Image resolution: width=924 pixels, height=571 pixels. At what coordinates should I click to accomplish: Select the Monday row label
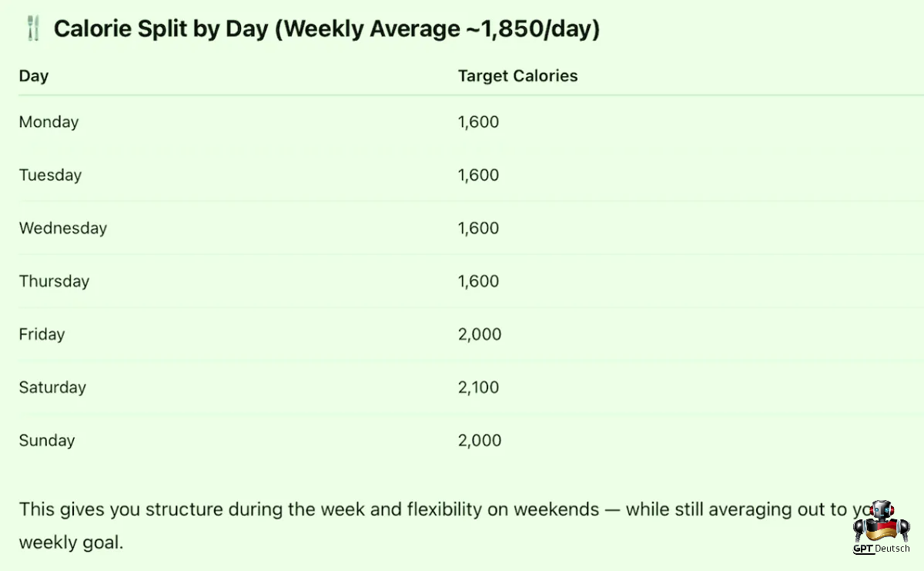[x=49, y=122]
